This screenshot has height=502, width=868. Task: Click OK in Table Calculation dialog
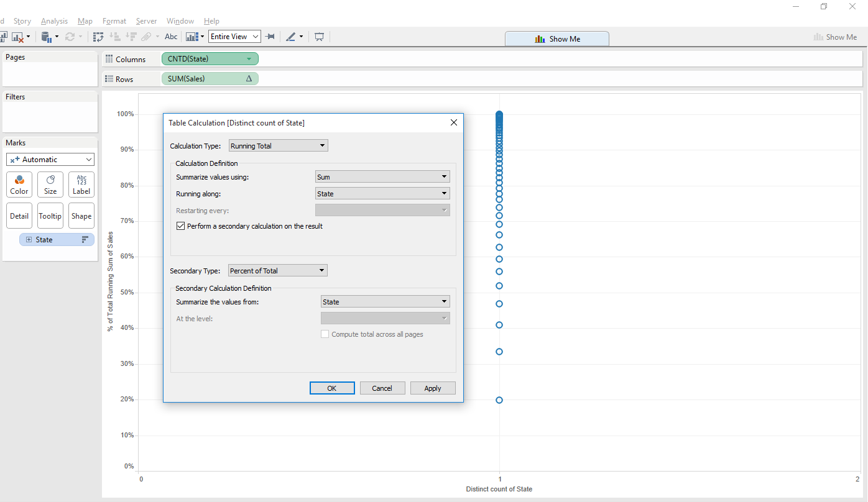coord(332,388)
